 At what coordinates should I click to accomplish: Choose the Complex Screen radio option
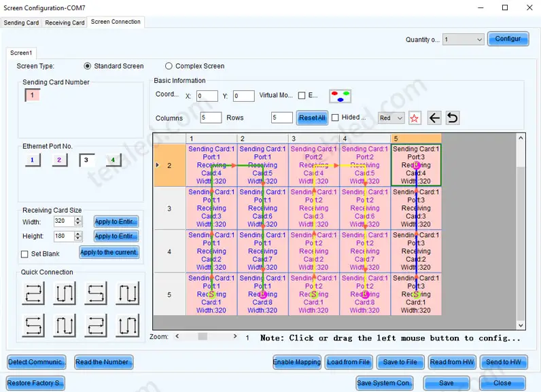[x=169, y=66]
